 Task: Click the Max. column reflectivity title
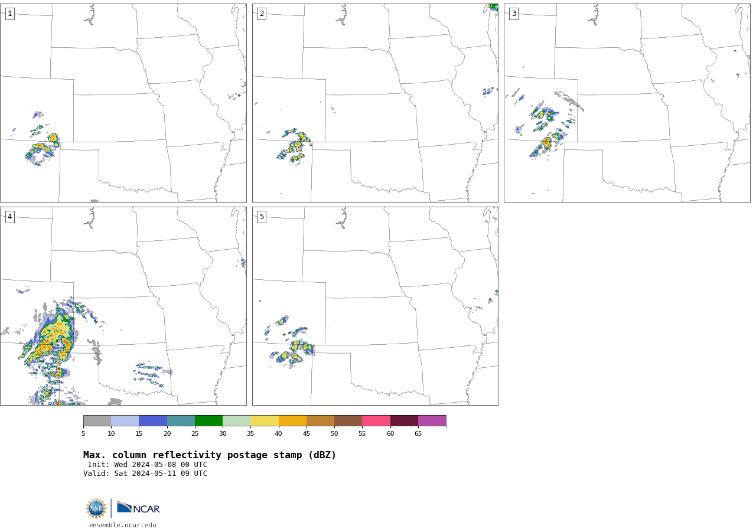(x=210, y=455)
